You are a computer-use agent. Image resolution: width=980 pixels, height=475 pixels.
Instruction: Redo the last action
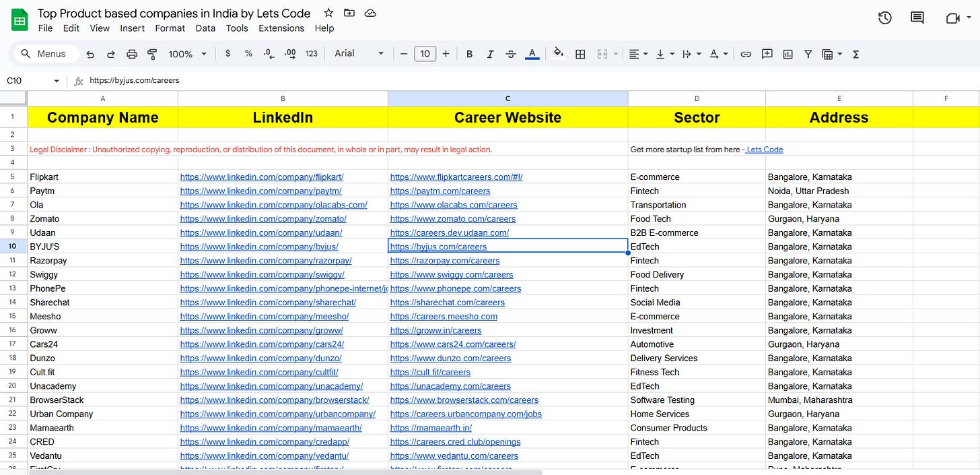click(x=111, y=54)
